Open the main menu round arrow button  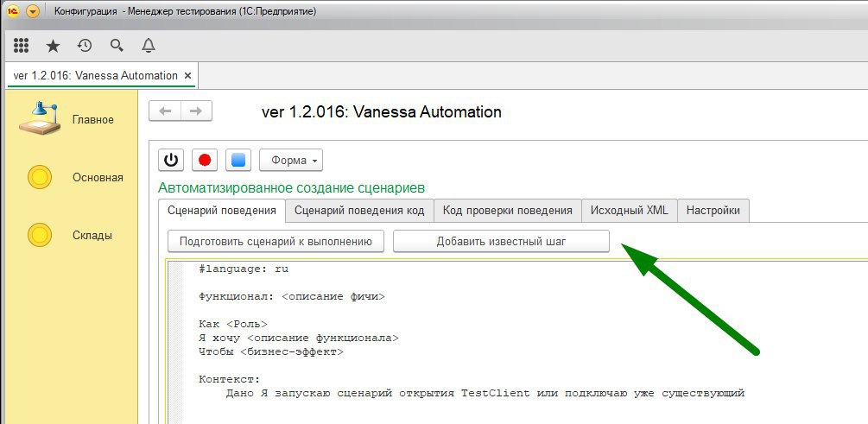point(33,11)
